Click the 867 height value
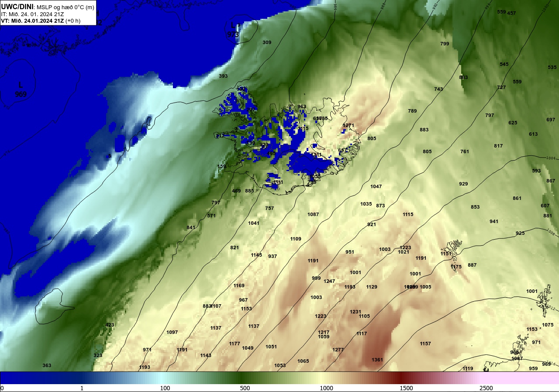Screen dimensions: 559x392 pyautogui.click(x=551, y=181)
